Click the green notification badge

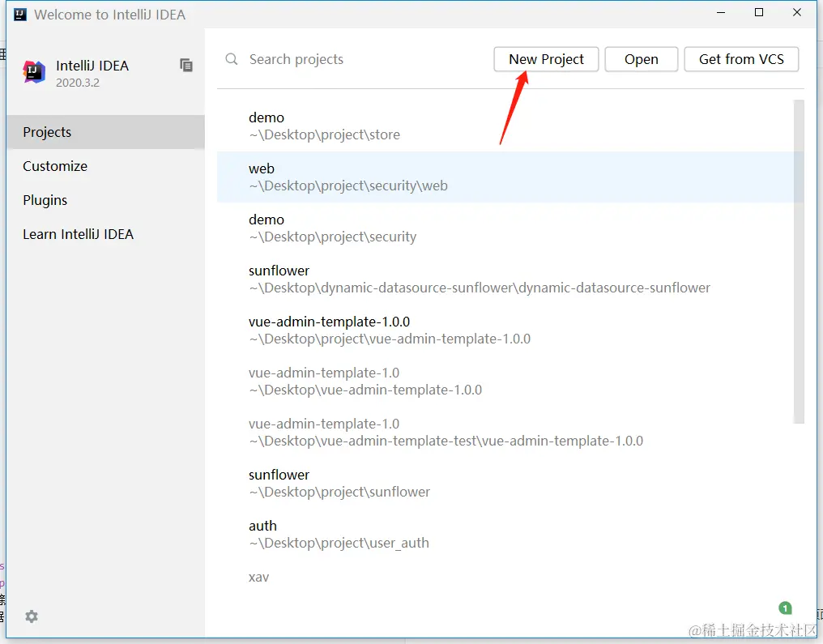tap(785, 608)
